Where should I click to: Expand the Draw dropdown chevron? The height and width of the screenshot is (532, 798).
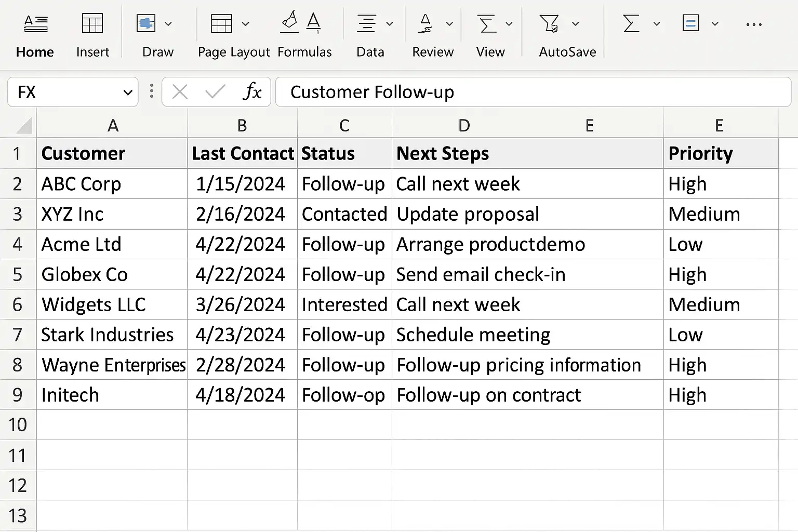168,24
